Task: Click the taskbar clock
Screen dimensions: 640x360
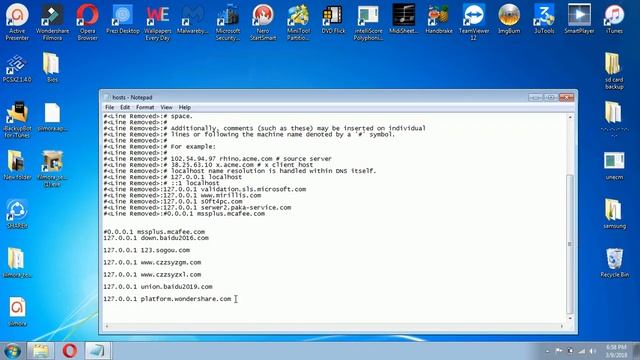Action: tap(616, 351)
